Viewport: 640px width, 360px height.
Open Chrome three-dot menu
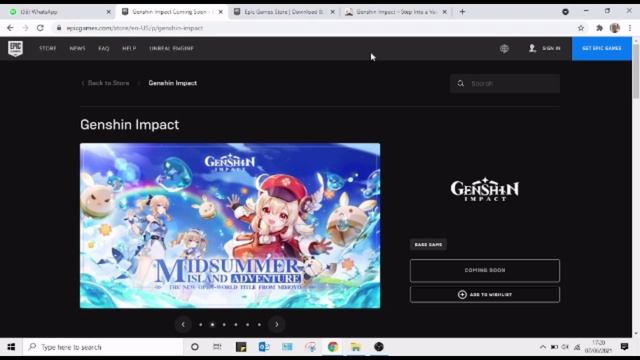click(630, 28)
